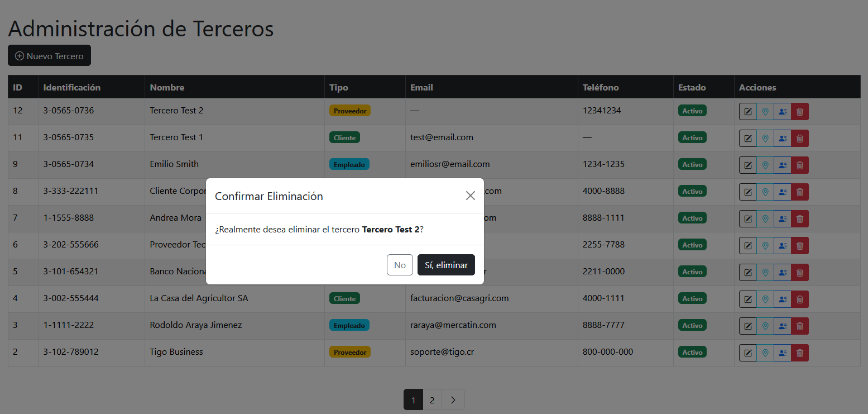Click the soporte@tigo.cr email cell

(442, 352)
